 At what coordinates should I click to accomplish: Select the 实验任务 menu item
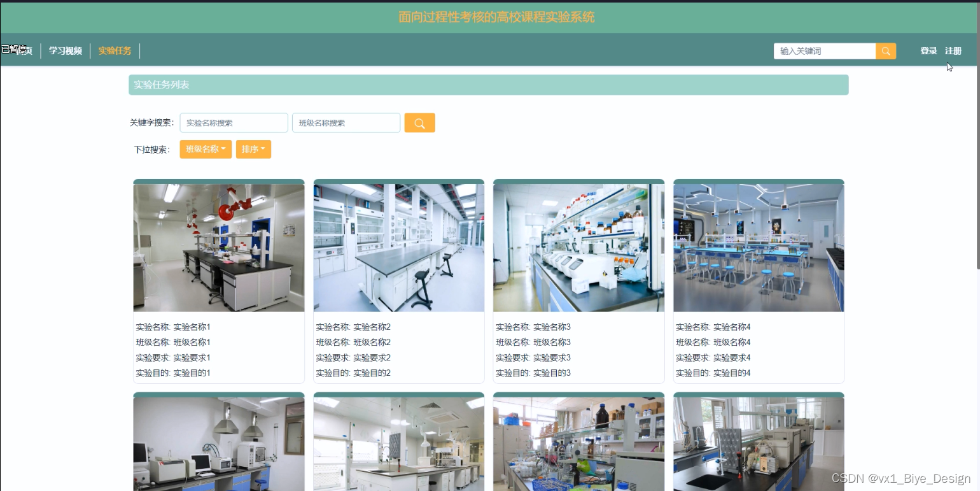click(115, 51)
